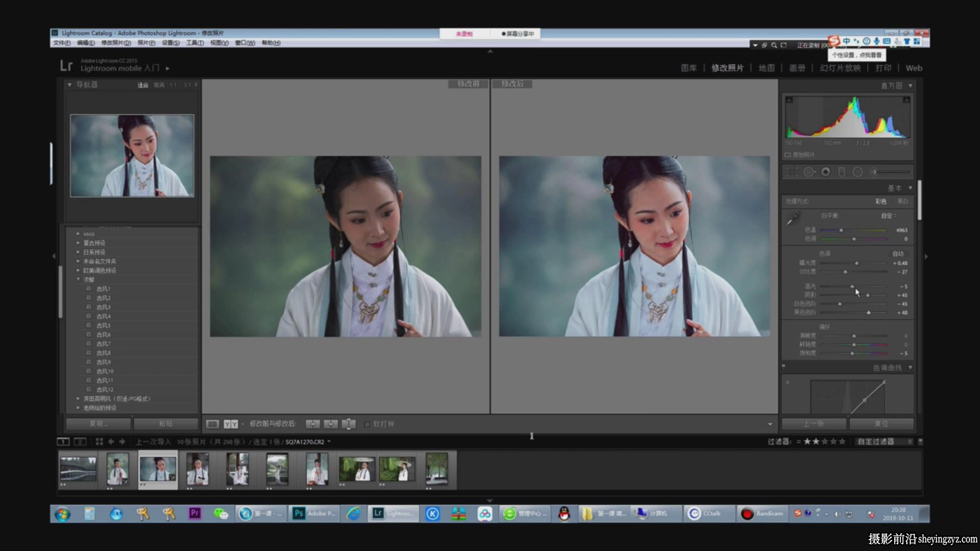980x551 pixels.
Task: Open the 照片(P) menu
Action: [146, 43]
